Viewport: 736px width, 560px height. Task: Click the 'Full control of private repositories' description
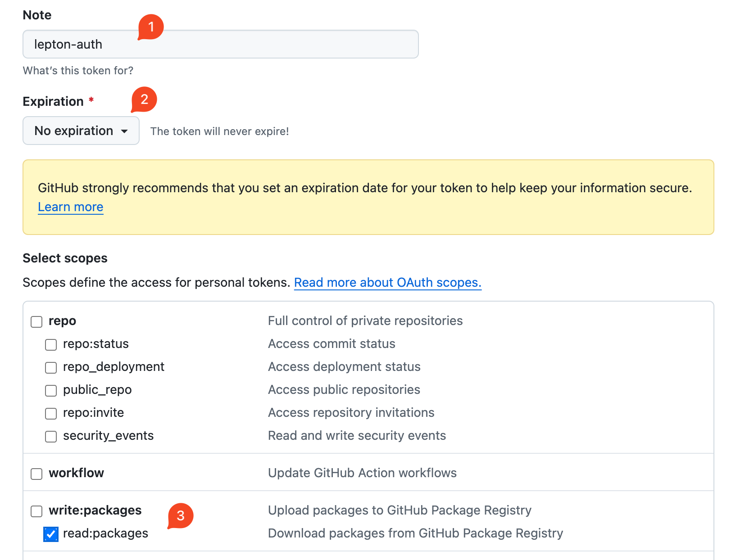(365, 321)
